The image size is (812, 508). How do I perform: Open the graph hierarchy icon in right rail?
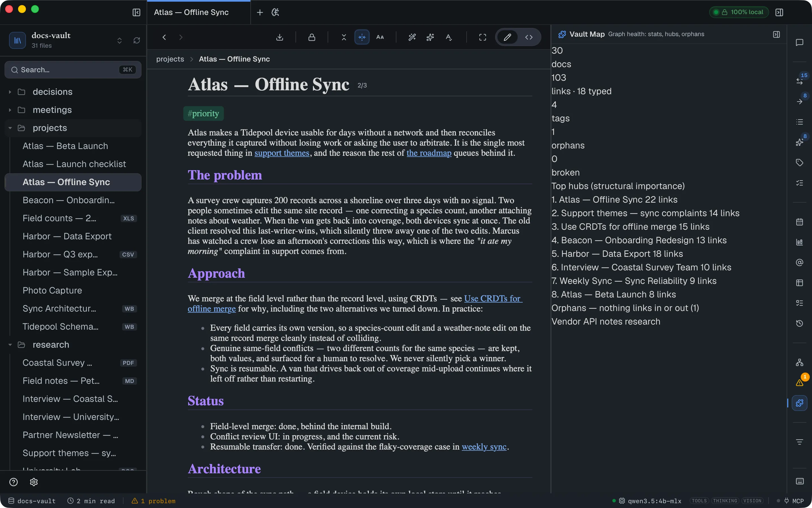(800, 362)
